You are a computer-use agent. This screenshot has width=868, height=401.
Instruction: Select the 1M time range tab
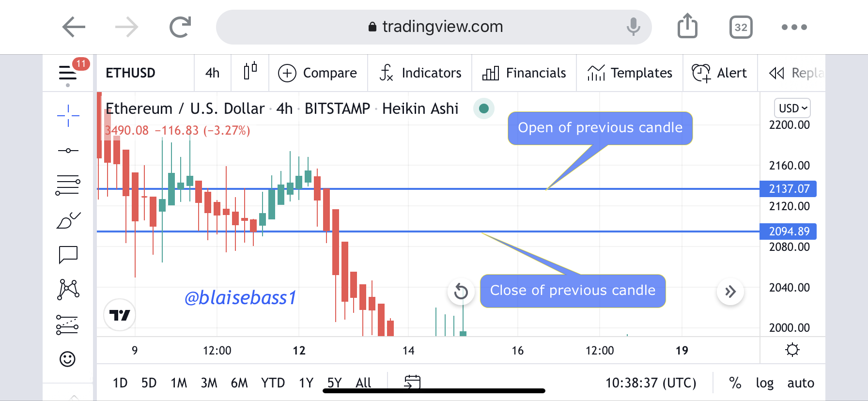click(178, 383)
